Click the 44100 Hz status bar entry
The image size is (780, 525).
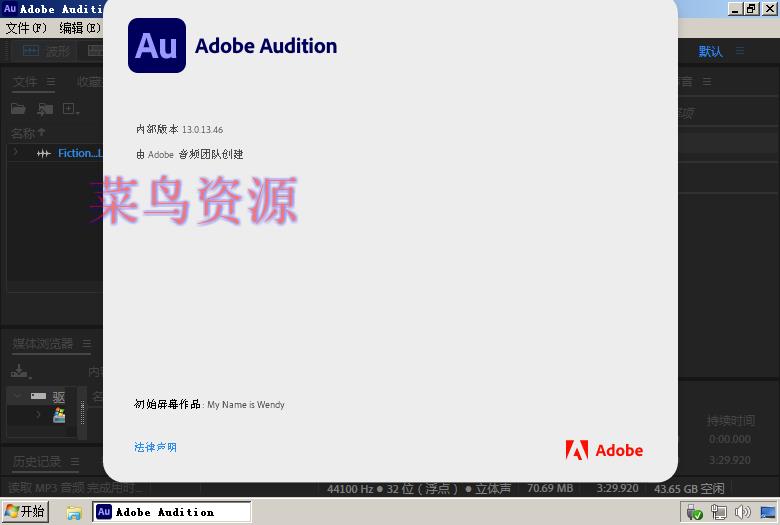pos(350,489)
